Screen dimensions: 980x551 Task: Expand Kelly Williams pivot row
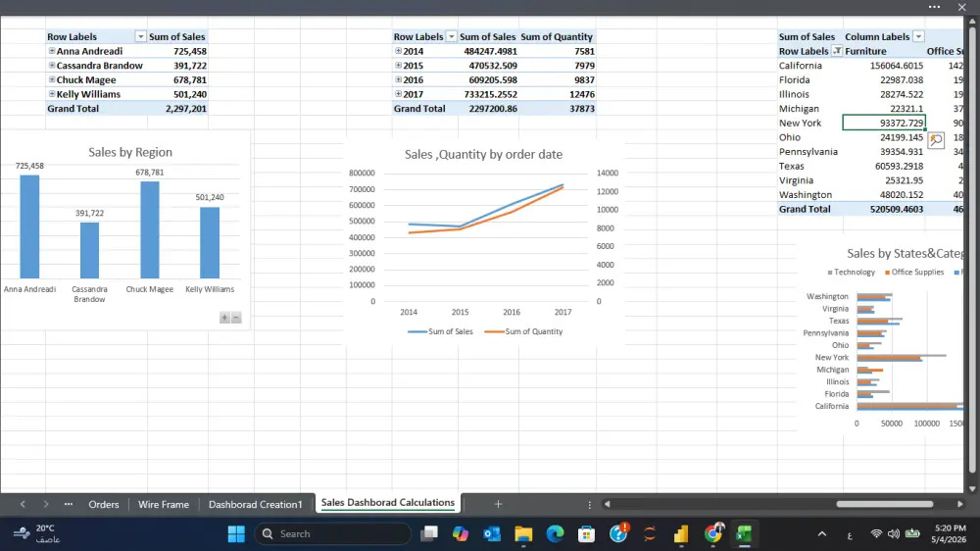click(x=52, y=94)
